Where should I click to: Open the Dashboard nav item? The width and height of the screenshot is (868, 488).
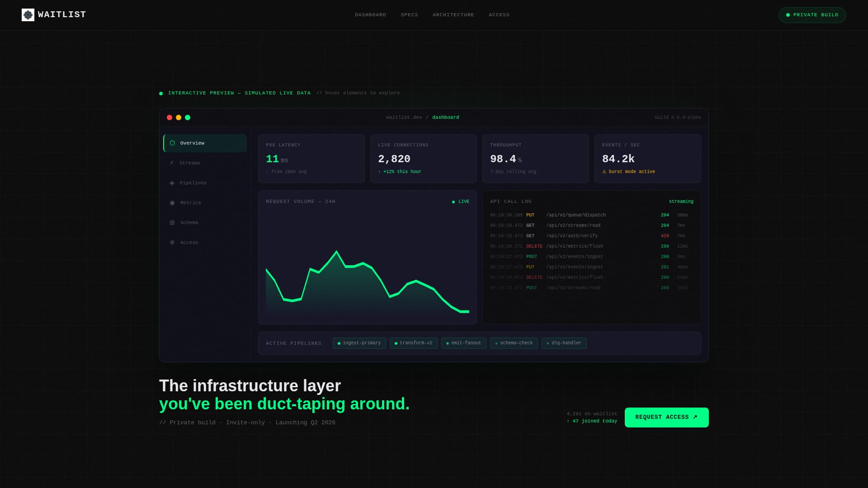coord(370,15)
